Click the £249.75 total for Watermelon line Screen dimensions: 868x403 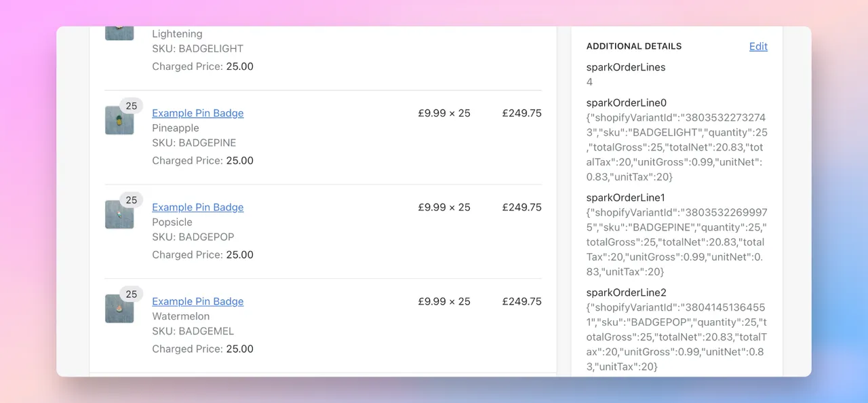pyautogui.click(x=521, y=301)
